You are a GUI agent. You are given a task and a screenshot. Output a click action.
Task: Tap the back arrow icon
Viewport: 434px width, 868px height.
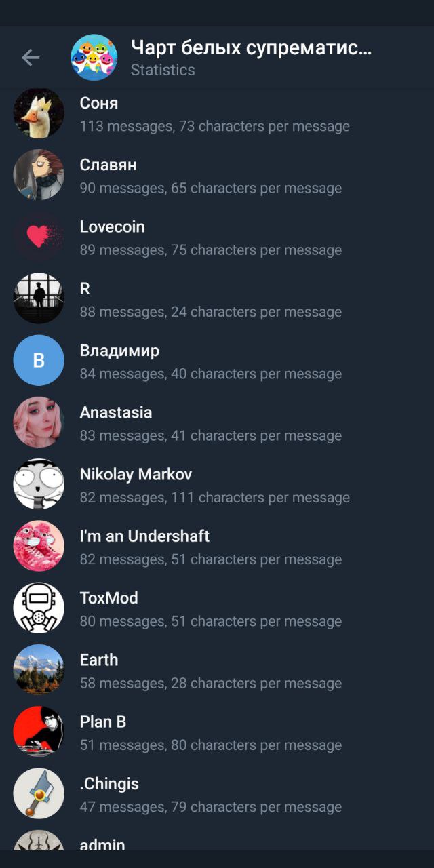tap(31, 58)
